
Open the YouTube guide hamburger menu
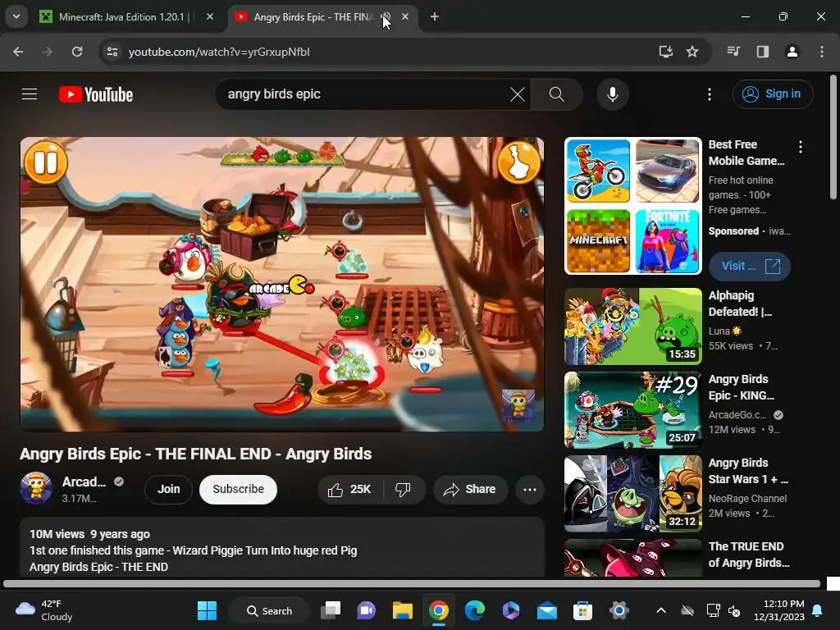(x=30, y=94)
